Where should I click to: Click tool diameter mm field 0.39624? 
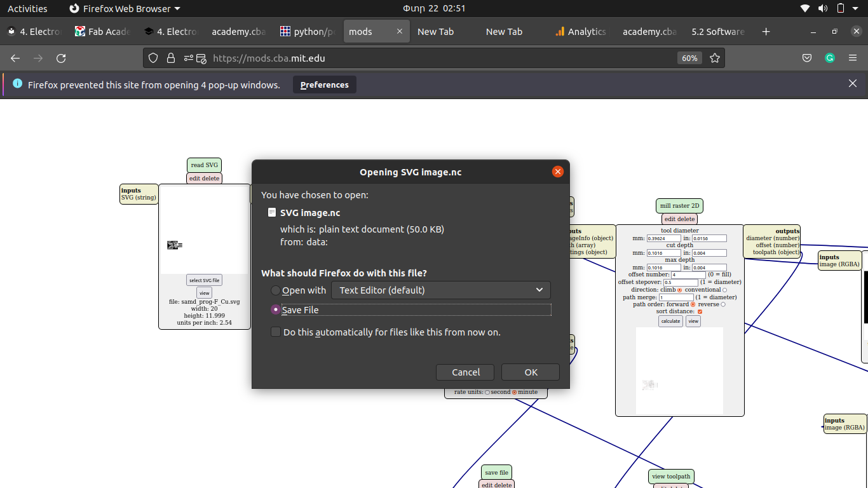(x=664, y=238)
